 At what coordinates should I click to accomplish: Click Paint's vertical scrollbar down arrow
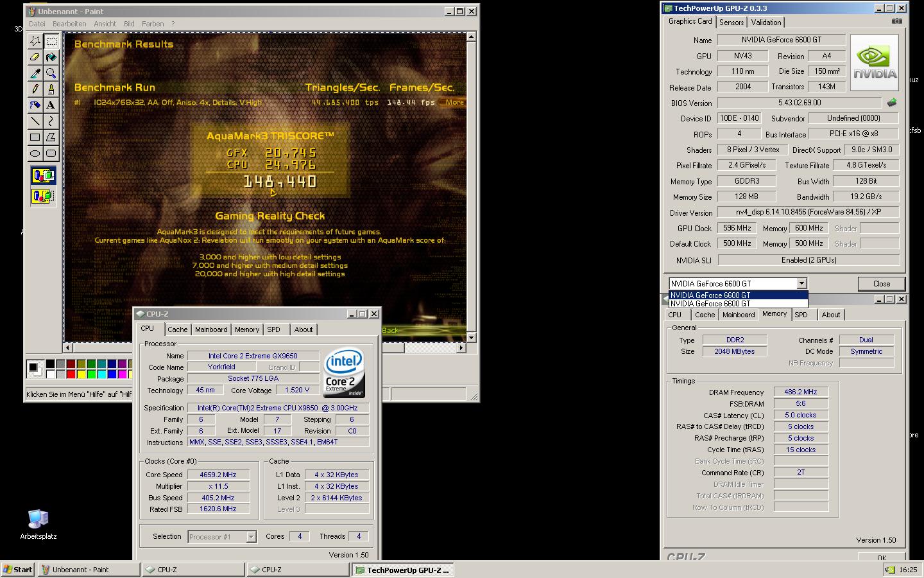[471, 338]
